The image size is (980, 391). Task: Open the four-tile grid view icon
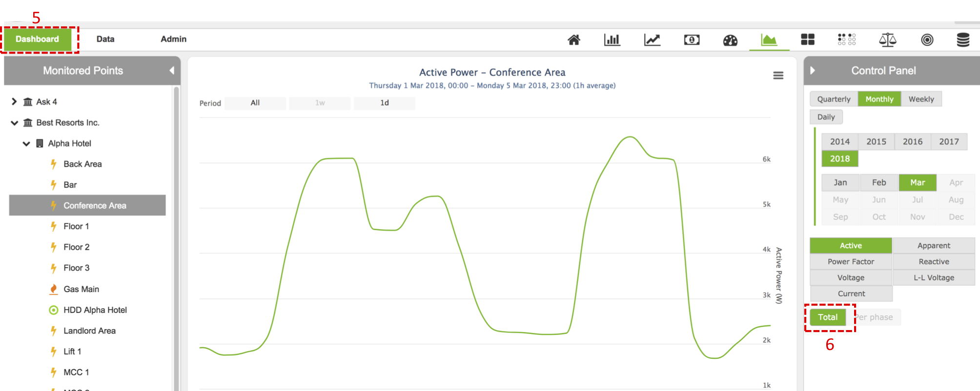click(808, 40)
